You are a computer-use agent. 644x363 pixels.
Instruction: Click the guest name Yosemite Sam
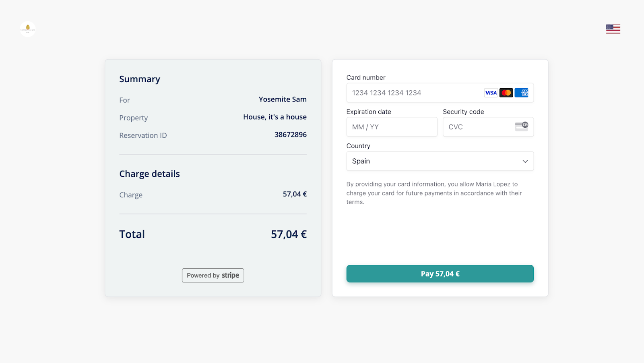point(283,100)
